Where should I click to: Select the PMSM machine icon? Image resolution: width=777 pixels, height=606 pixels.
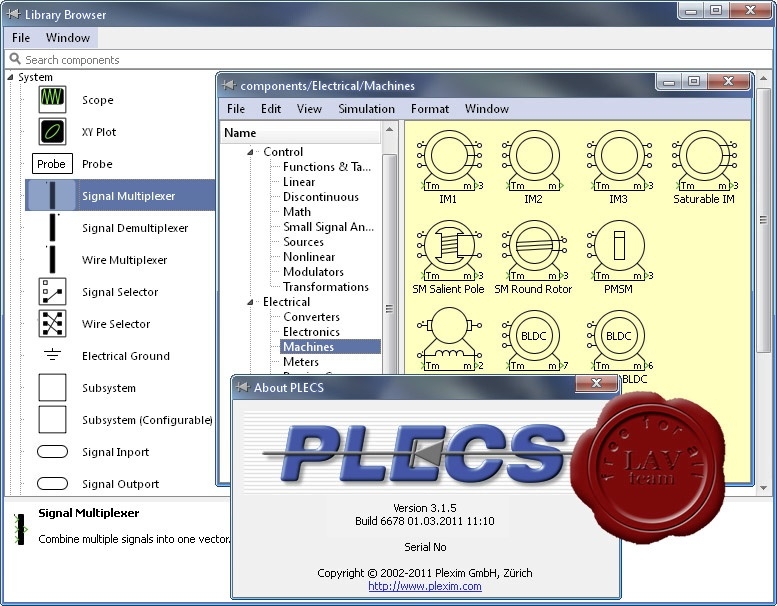[618, 250]
